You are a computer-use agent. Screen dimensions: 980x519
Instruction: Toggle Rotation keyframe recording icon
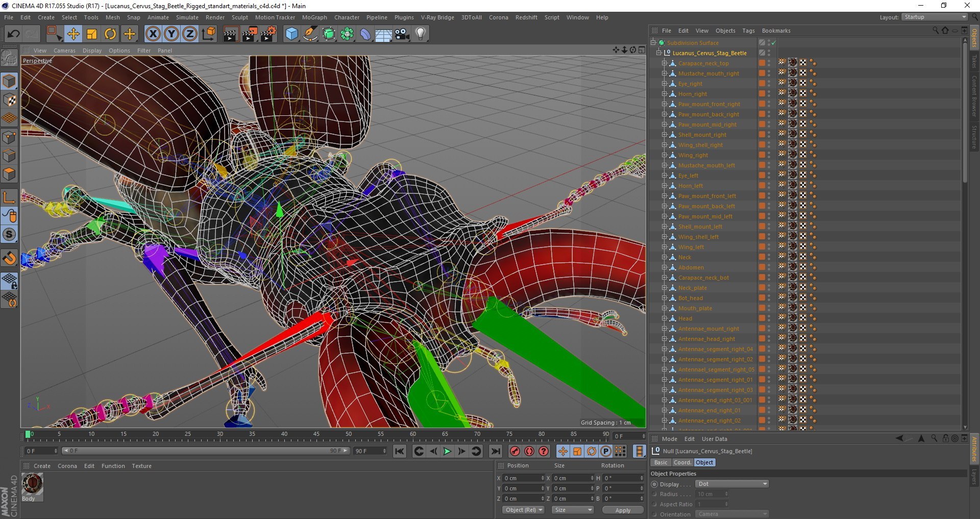click(592, 451)
